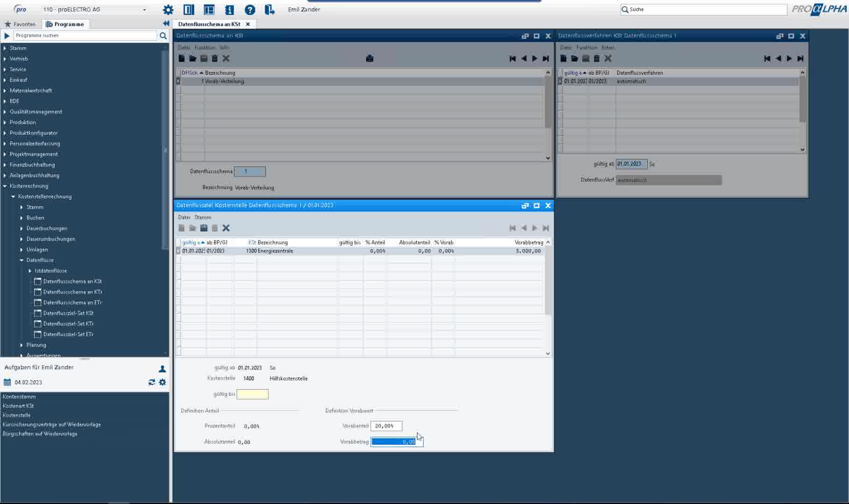Click cancel X icon in Datenflussverfahren toolbar
Screen dimensions: 849x504
click(608, 58)
